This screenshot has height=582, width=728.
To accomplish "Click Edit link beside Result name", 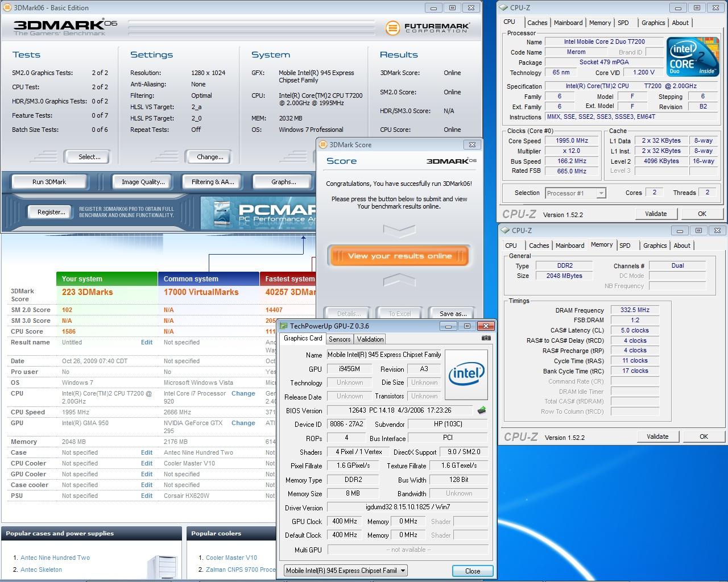I will coord(147,342).
